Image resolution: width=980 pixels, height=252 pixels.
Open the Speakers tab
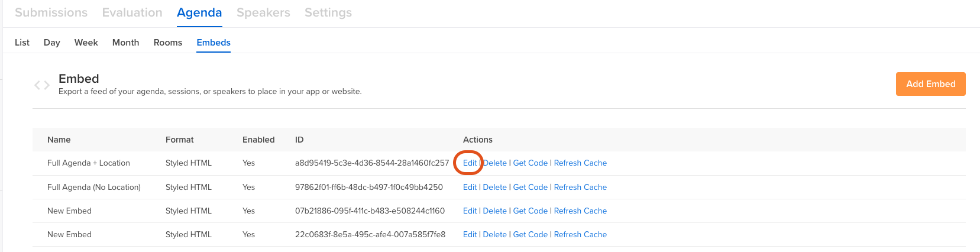[263, 12]
